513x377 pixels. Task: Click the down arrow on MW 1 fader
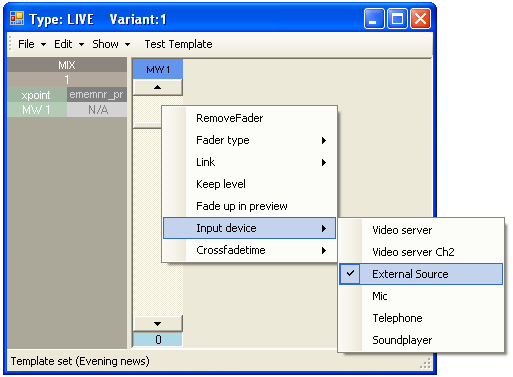point(158,323)
